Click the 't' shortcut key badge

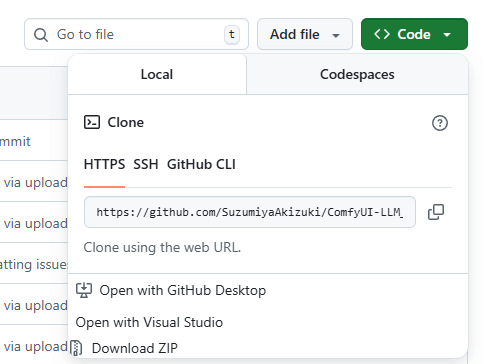(x=232, y=34)
